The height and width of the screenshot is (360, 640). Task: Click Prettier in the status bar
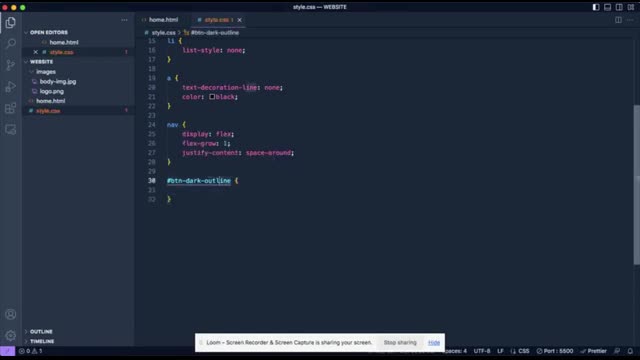(x=593, y=351)
